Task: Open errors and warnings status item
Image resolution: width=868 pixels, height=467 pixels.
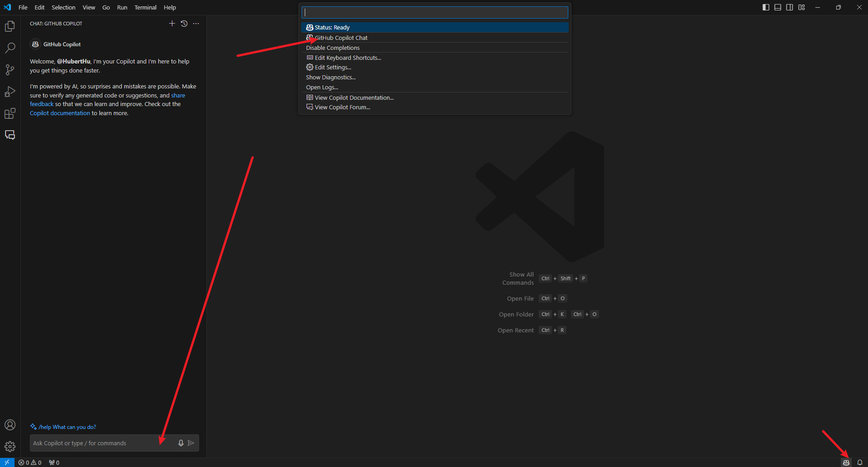Action: [x=30, y=462]
